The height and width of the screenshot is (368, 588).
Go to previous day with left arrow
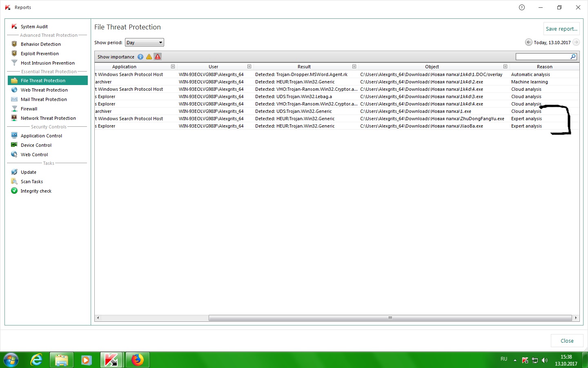[529, 43]
